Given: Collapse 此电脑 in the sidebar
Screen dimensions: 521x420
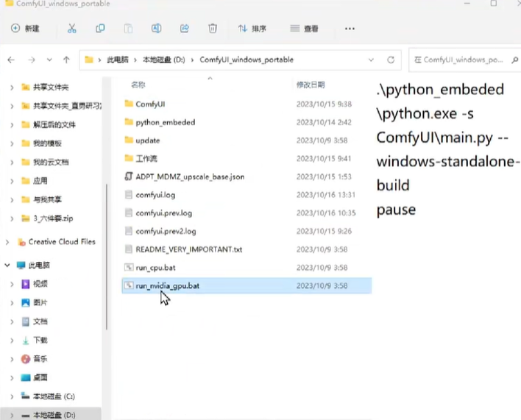Looking at the screenshot, I should (7, 266).
